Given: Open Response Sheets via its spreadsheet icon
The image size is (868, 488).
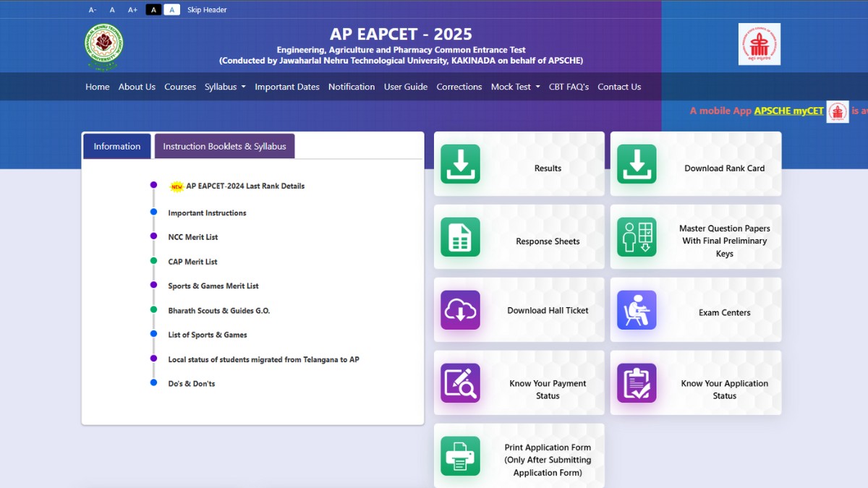Looking at the screenshot, I should (x=460, y=237).
